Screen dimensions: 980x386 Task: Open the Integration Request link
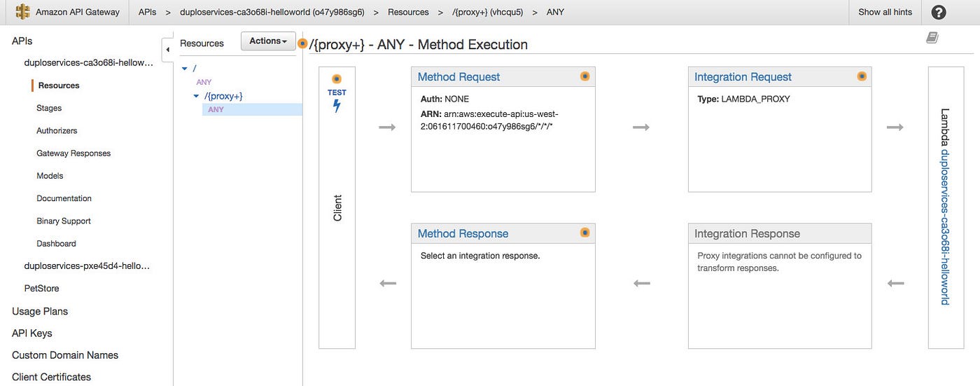point(743,77)
